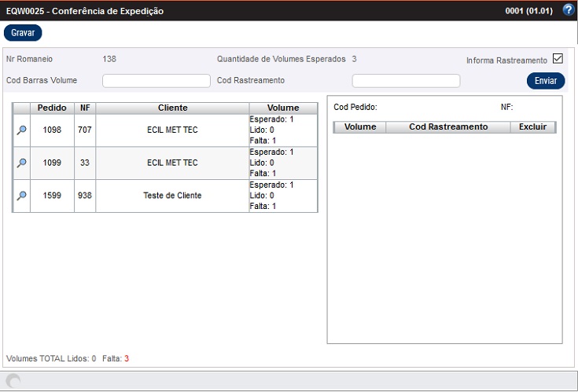Click NF number 707 cell
Image resolution: width=578 pixels, height=392 pixels.
(x=85, y=130)
